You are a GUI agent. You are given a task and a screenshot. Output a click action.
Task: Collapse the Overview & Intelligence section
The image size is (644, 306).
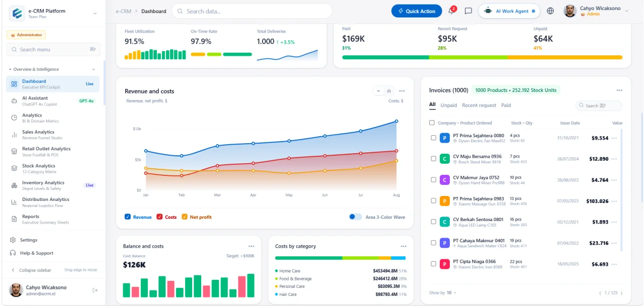93,69
